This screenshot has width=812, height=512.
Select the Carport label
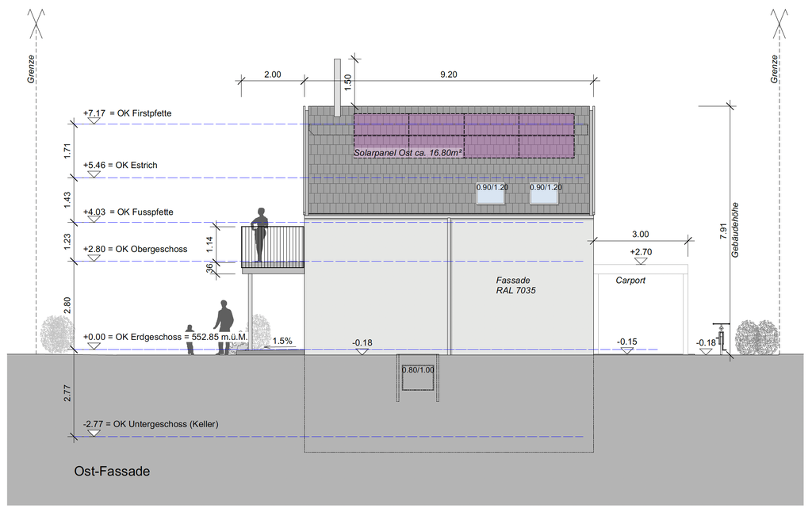click(630, 281)
